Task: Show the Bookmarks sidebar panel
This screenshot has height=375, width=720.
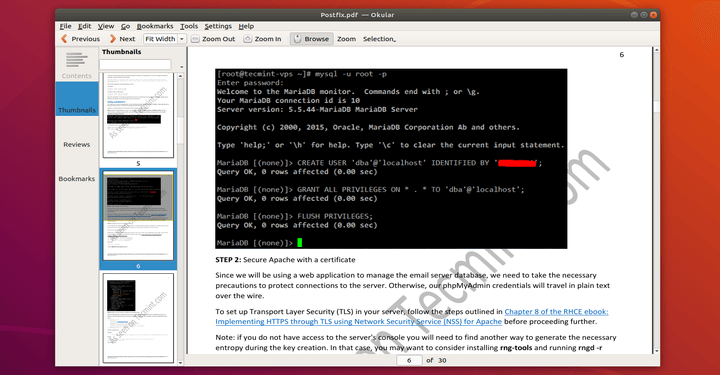Action: [77, 179]
